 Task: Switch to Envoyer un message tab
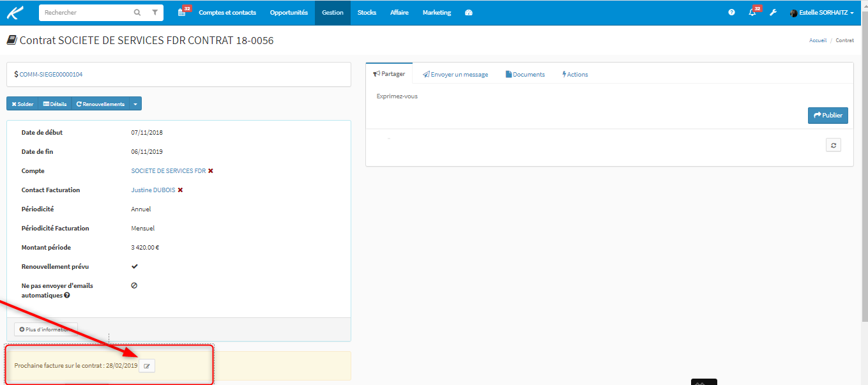click(455, 75)
